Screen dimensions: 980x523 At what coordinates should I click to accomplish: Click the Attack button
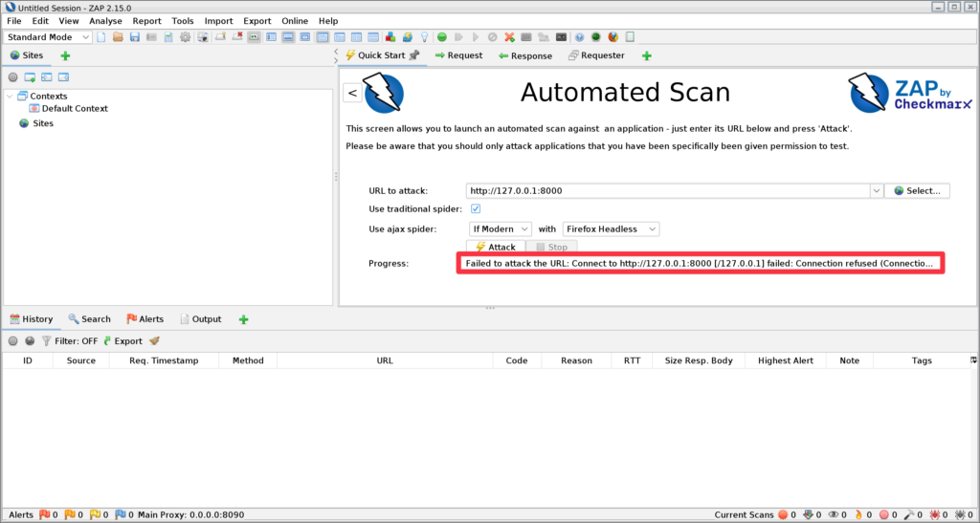point(496,247)
